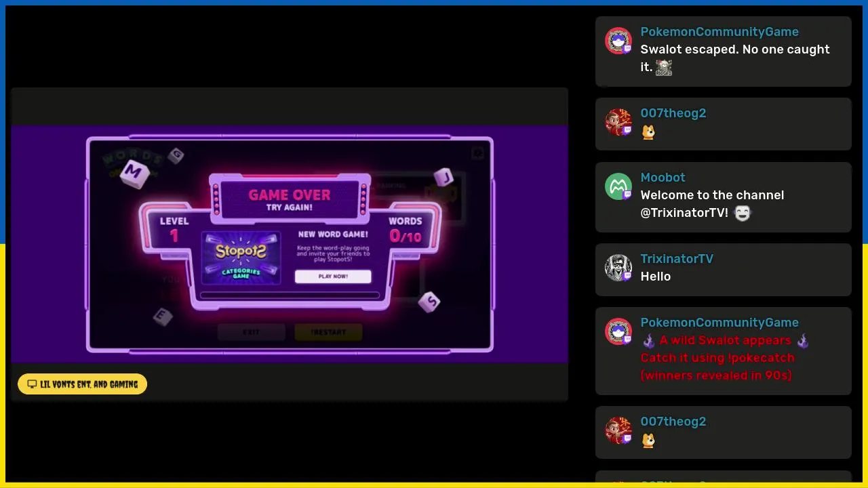Open the StopotS Categories Game thumbnail
This screenshot has height=488, width=868.
coord(241,258)
